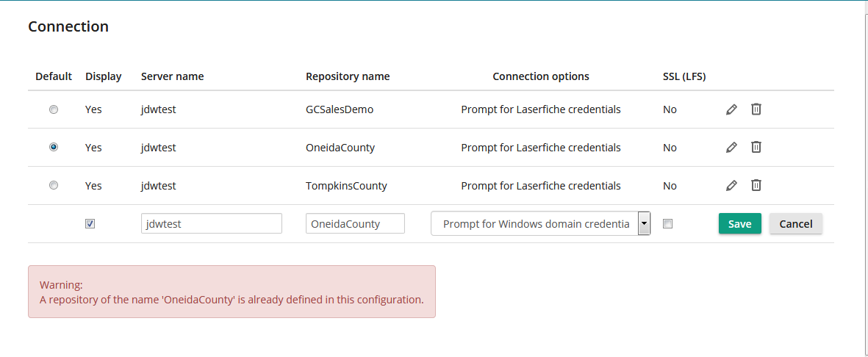This screenshot has height=357, width=868.
Task: Delete the GCSalesDemo repository entry
Action: 756,109
